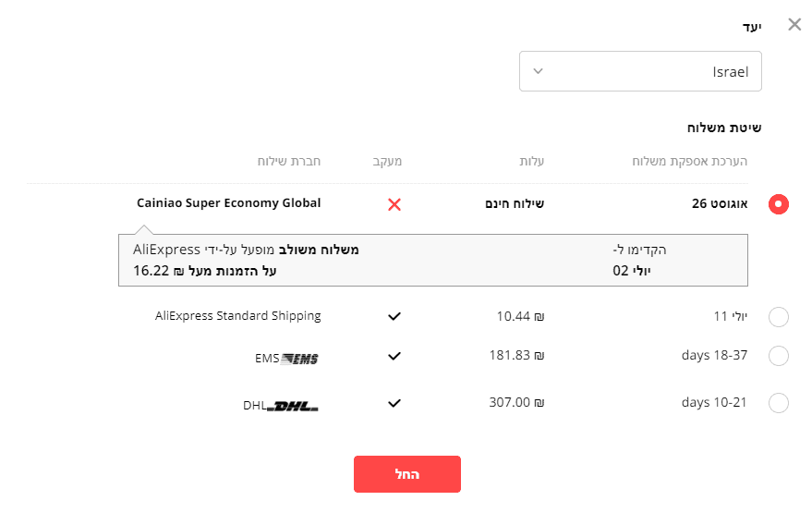Click the combined delivery info box
This screenshot has width=812, height=513.
tap(433, 261)
